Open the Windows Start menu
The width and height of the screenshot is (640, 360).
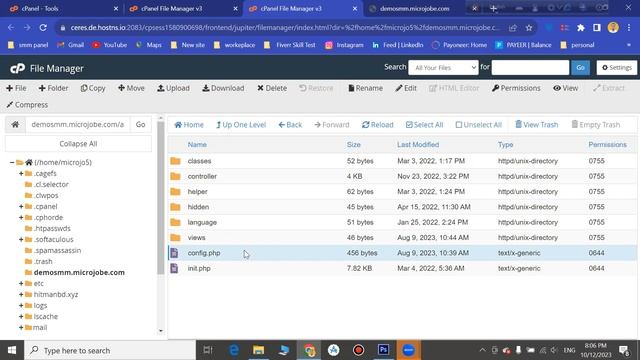point(12,350)
